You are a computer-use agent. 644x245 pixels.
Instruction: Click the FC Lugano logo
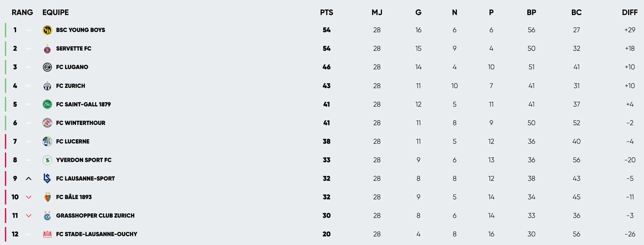47,67
